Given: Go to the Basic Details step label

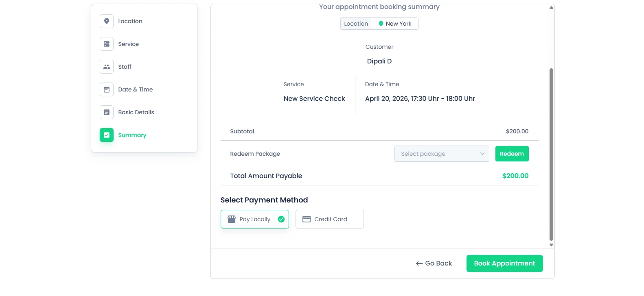Looking at the screenshot, I should [136, 112].
